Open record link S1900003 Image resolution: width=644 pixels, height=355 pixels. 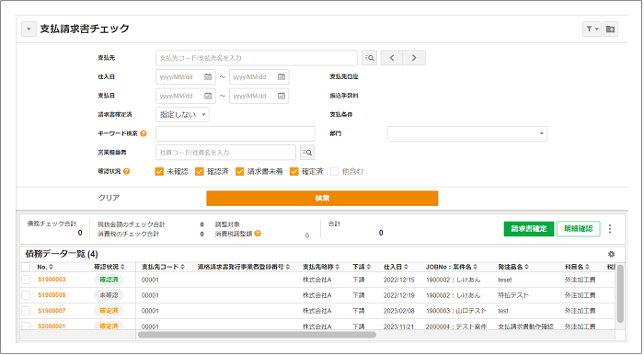click(x=52, y=280)
